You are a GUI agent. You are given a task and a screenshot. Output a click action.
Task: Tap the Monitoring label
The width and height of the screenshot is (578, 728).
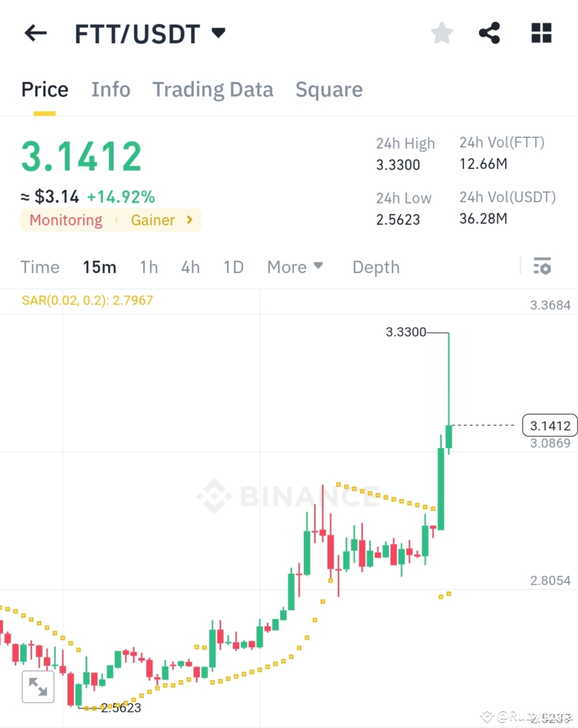click(x=66, y=220)
